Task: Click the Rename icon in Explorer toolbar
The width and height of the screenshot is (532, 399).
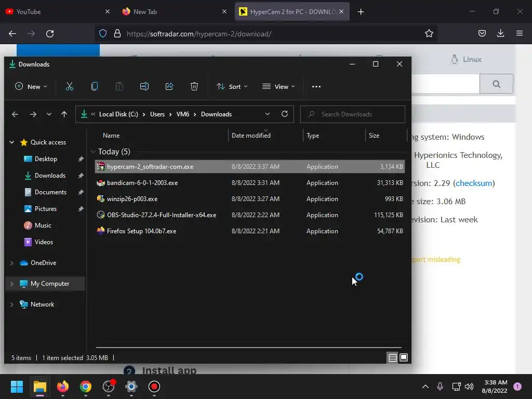Action: point(144,87)
